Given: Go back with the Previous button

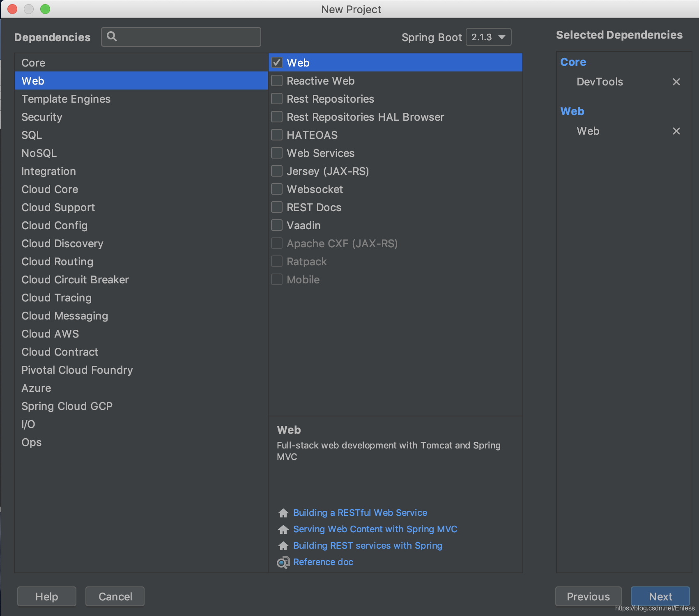Looking at the screenshot, I should click(588, 596).
